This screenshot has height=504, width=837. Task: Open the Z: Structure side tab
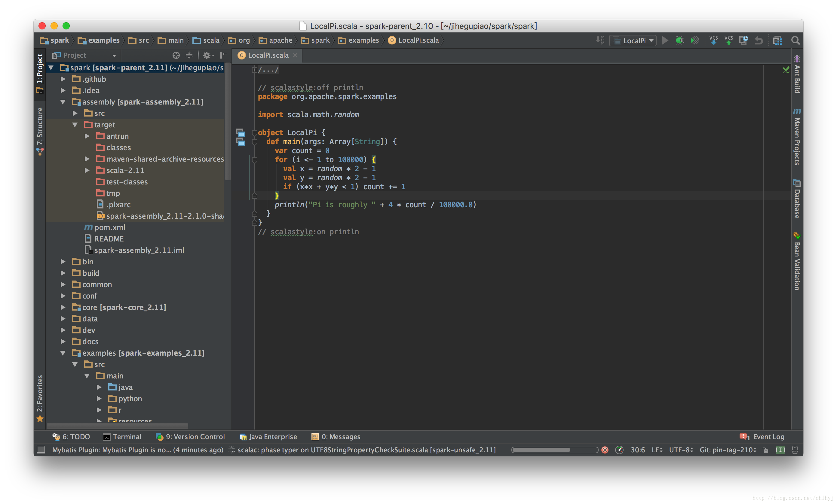click(x=40, y=131)
